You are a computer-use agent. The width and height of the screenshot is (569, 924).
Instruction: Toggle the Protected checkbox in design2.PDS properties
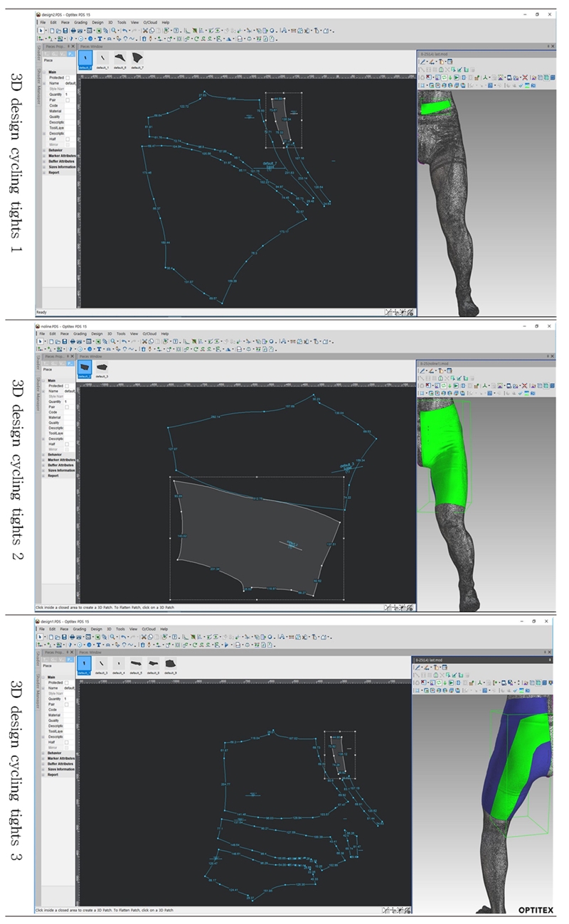(x=68, y=77)
